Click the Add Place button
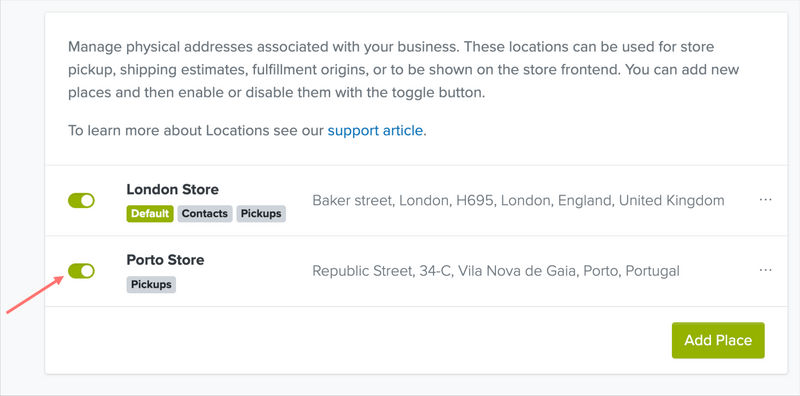The width and height of the screenshot is (800, 396). click(718, 340)
